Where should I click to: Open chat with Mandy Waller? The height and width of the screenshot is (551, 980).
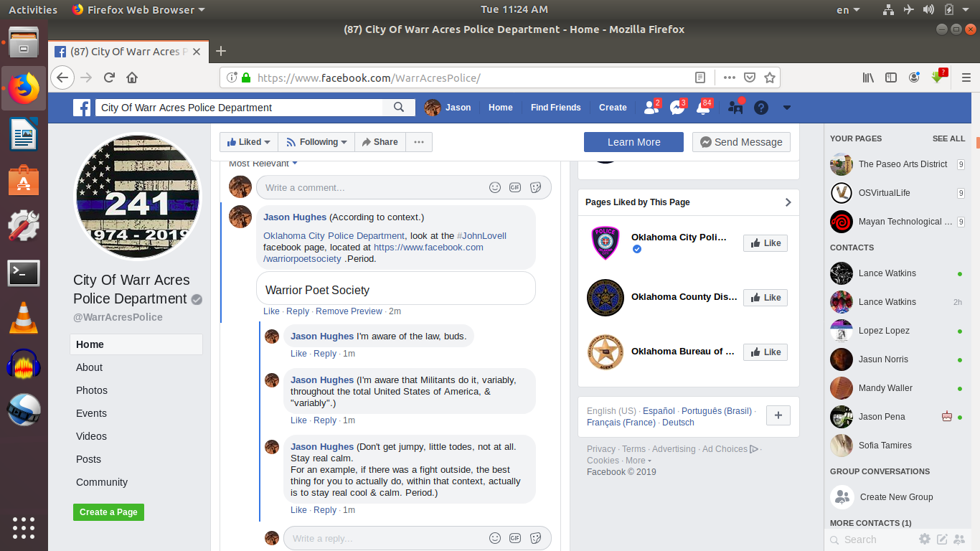(897, 388)
